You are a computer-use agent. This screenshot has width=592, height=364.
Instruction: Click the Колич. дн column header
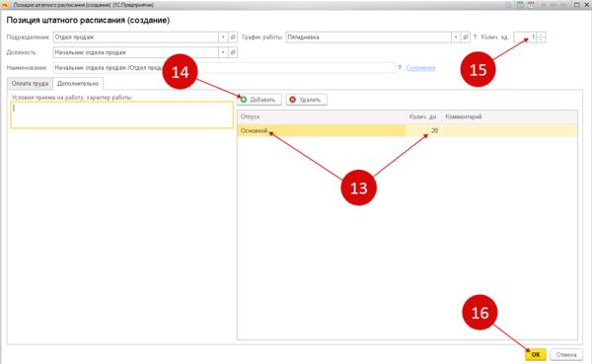[423, 116]
